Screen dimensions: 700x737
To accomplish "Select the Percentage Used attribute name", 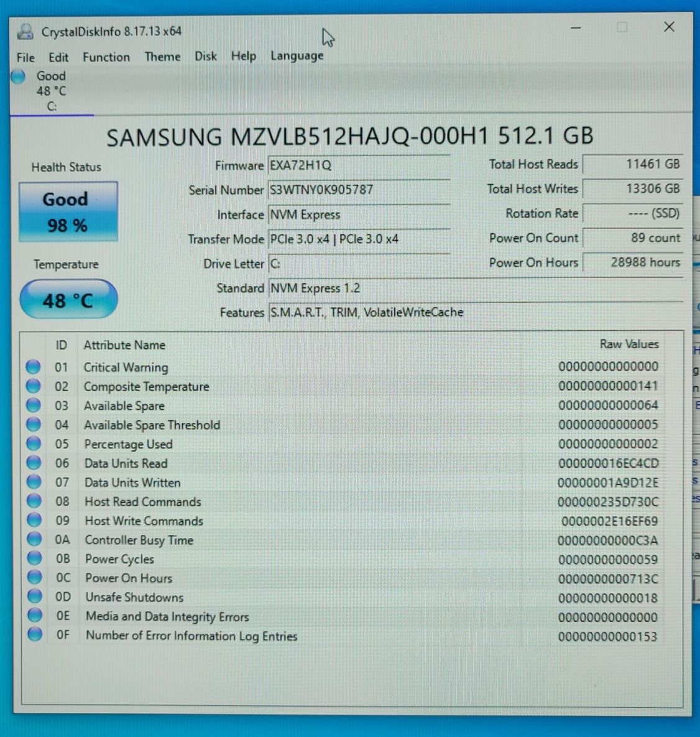I will point(128,444).
